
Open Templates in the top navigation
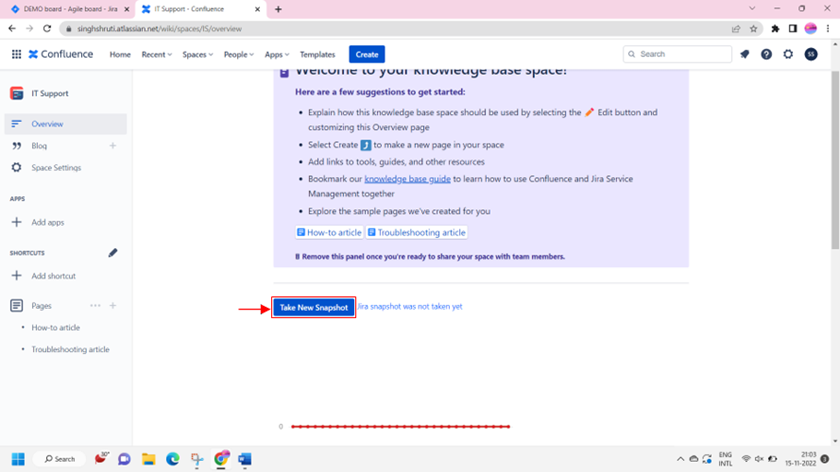coord(317,54)
